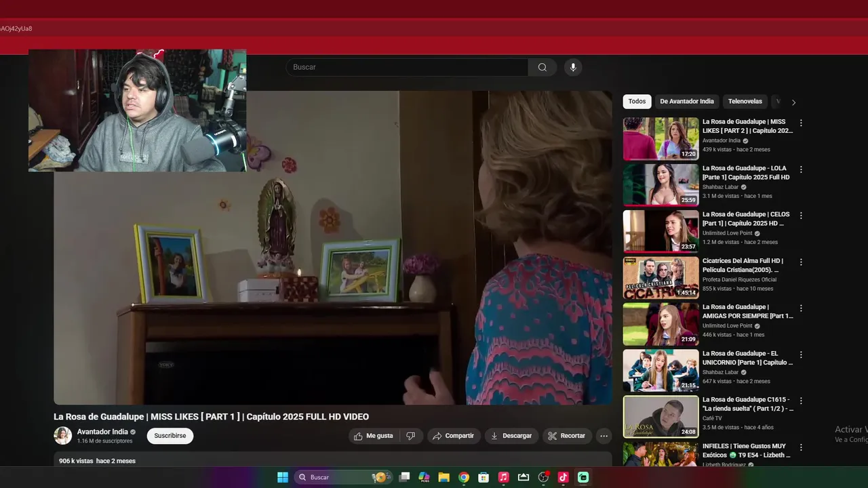Open Windows Start menu
The width and height of the screenshot is (868, 488).
[283, 477]
